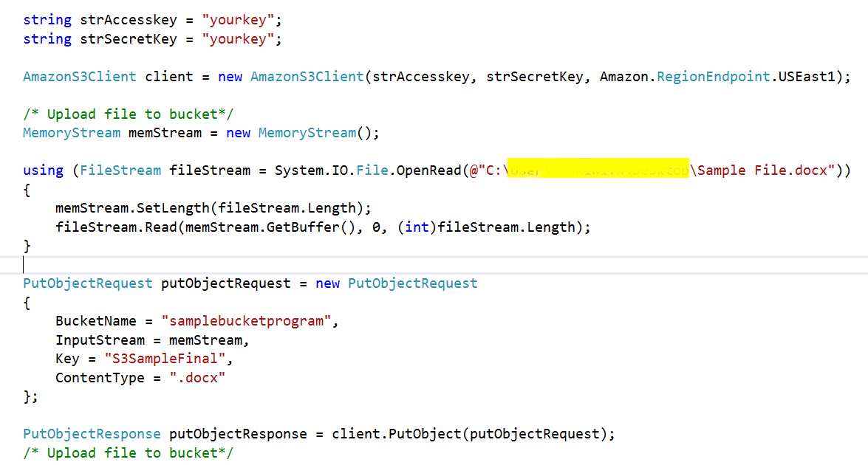Screen dimensions: 868x465
Task: Click PutObjectResponse type name
Action: 92,434
